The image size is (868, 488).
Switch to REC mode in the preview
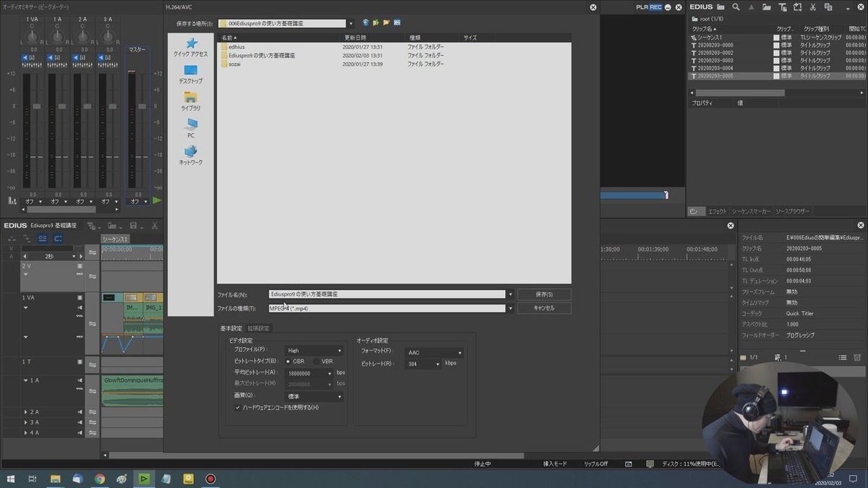click(x=655, y=7)
